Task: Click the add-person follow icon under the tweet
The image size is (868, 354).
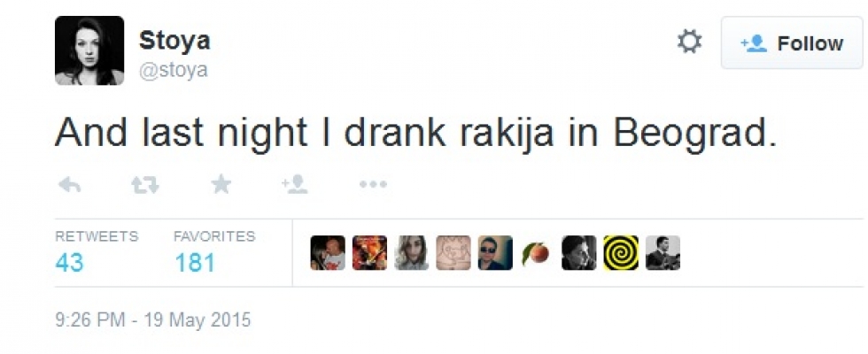Action: (x=294, y=184)
